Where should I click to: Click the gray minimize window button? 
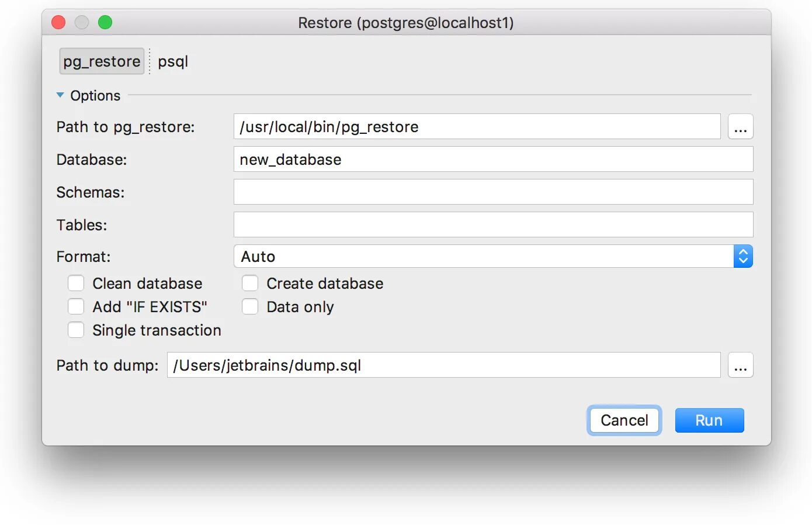point(82,23)
